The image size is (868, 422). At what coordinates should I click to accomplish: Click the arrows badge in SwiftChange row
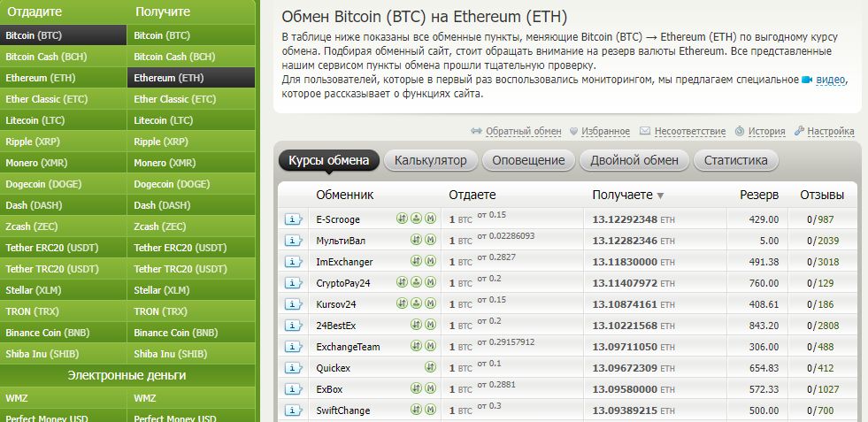coord(416,410)
